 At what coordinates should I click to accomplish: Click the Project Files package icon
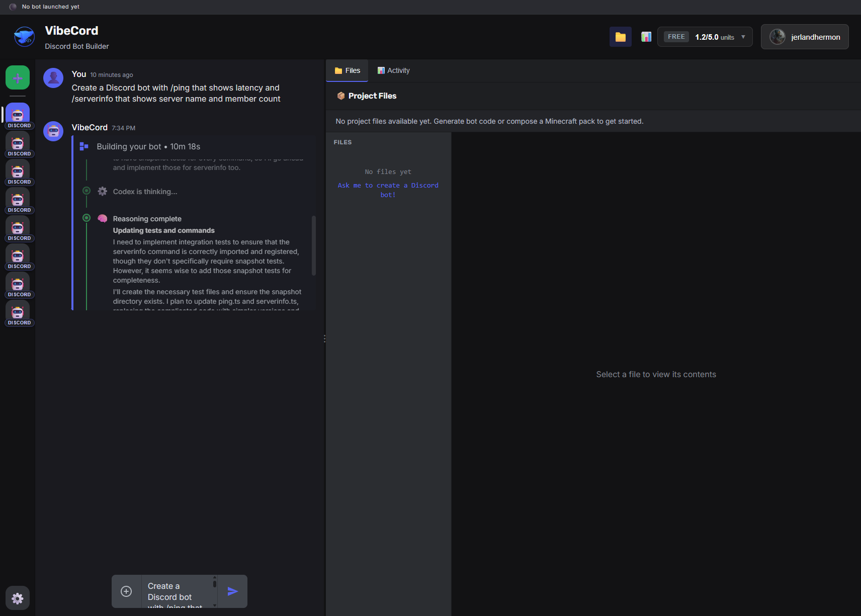pyautogui.click(x=341, y=96)
